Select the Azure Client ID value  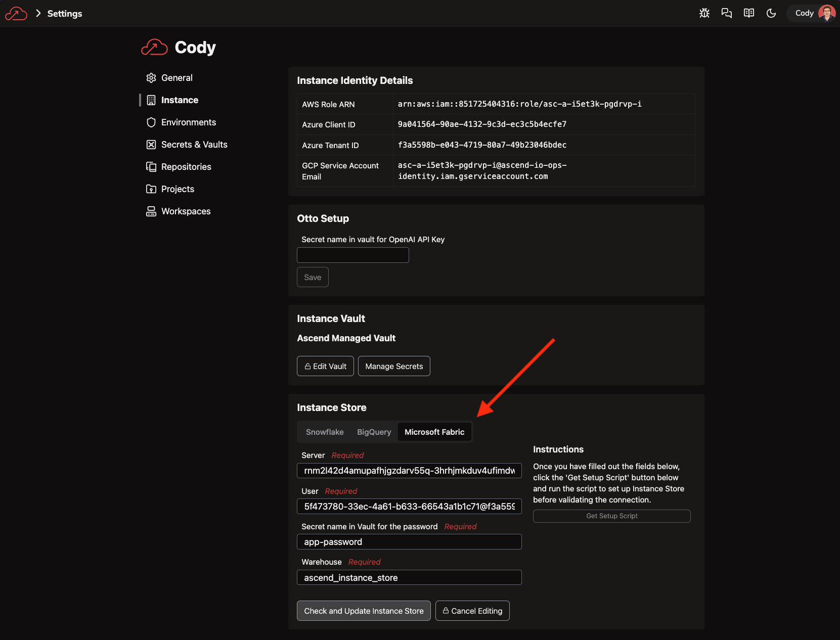coord(482,124)
